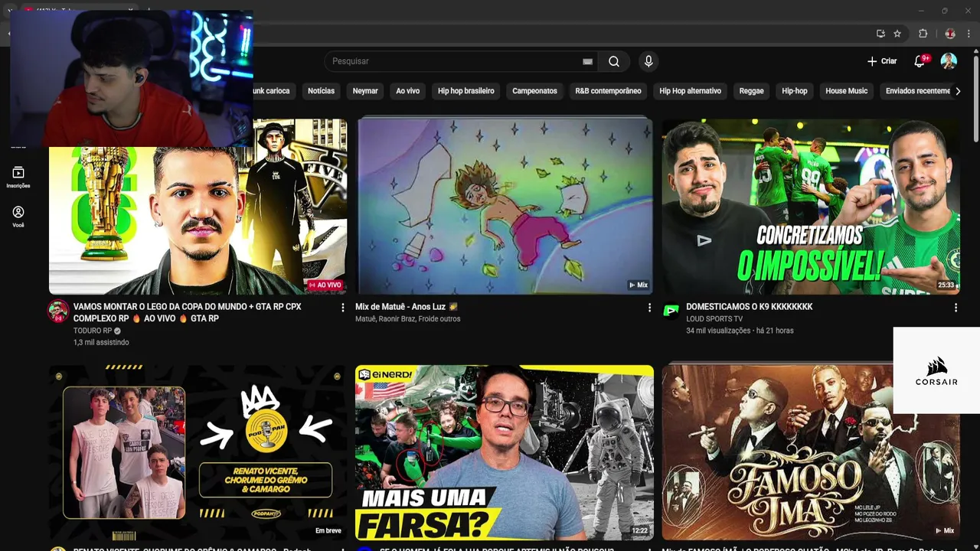Select the Hip Hop alternativo chip
Image resolution: width=980 pixels, height=551 pixels.
click(690, 91)
